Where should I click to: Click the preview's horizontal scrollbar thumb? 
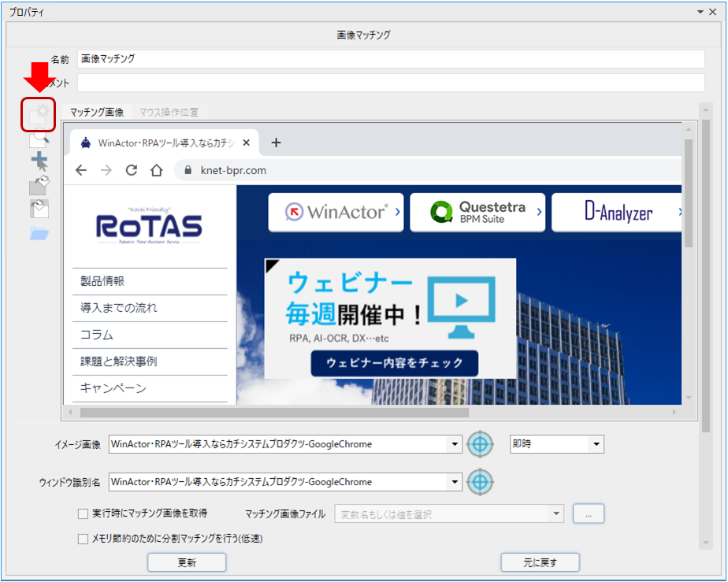pos(274,412)
